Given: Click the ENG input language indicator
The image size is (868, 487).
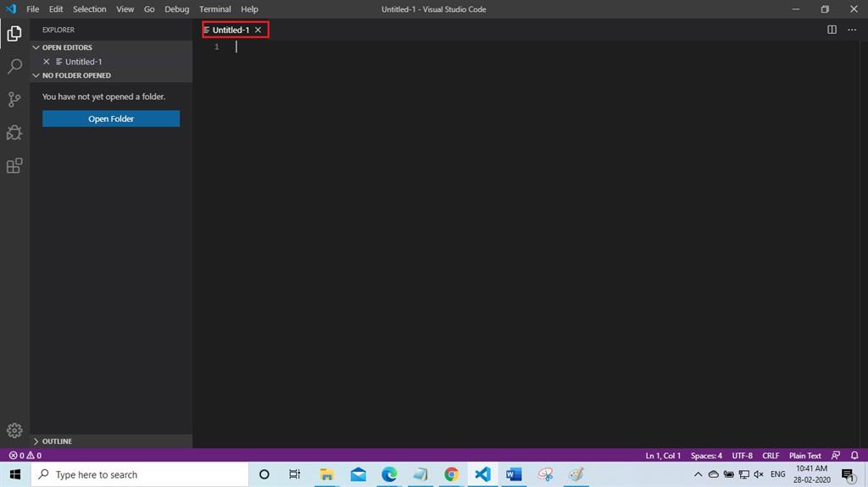Looking at the screenshot, I should [778, 474].
